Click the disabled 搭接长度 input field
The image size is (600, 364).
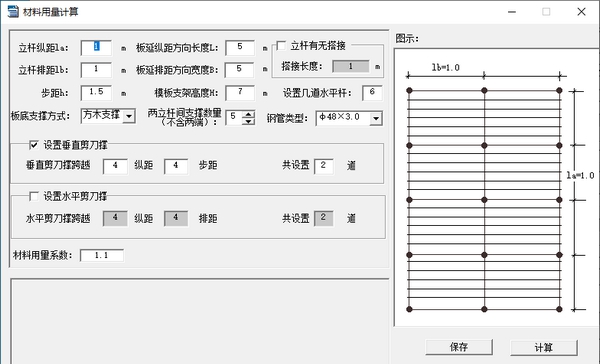coord(351,67)
